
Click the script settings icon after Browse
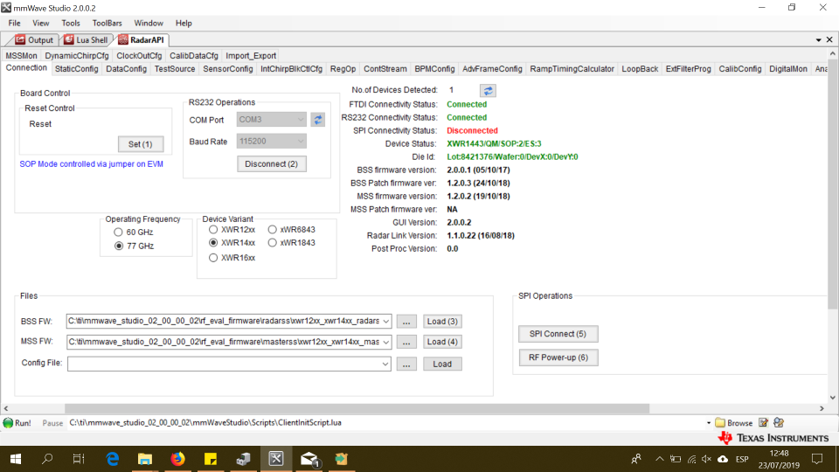point(779,423)
